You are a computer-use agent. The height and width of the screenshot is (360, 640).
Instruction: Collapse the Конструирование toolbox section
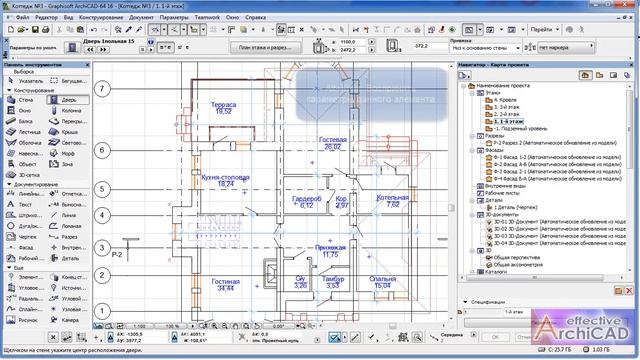point(9,90)
